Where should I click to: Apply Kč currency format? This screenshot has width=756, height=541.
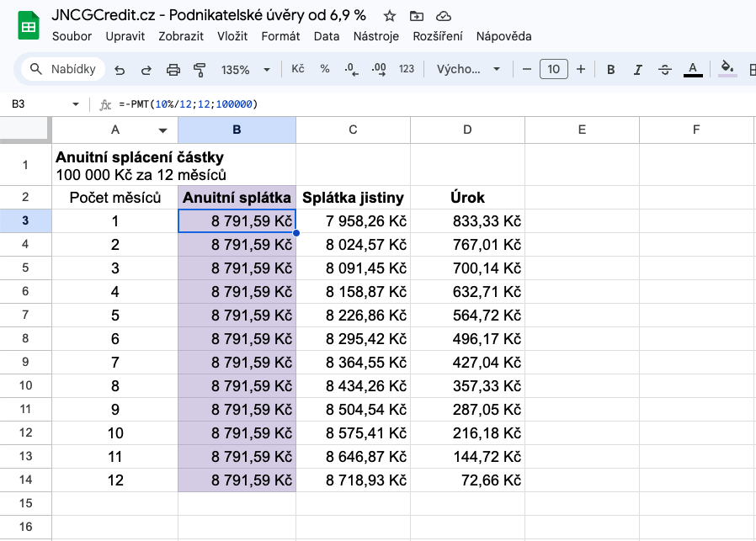(297, 69)
